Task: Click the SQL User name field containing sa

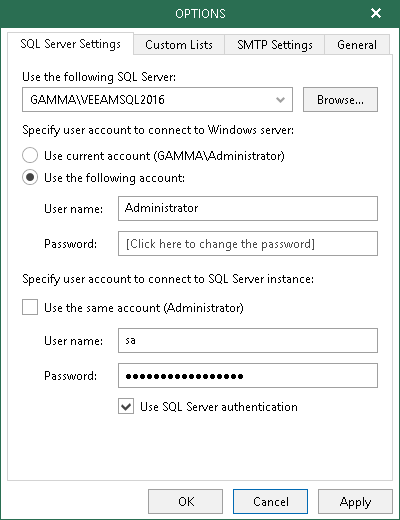Action: click(x=248, y=340)
